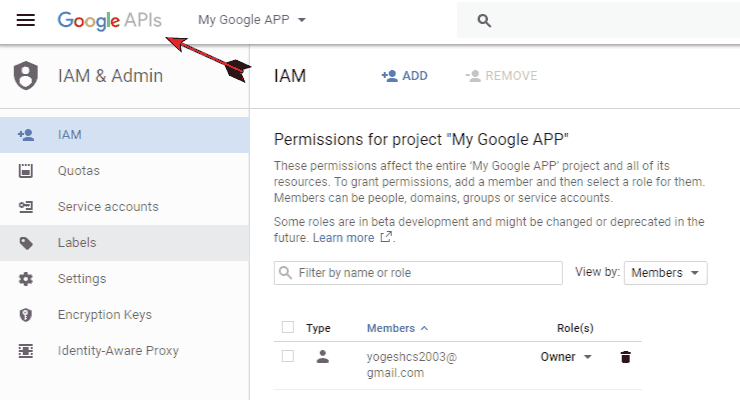
Task: Click the Permissions for project heading
Action: (421, 140)
